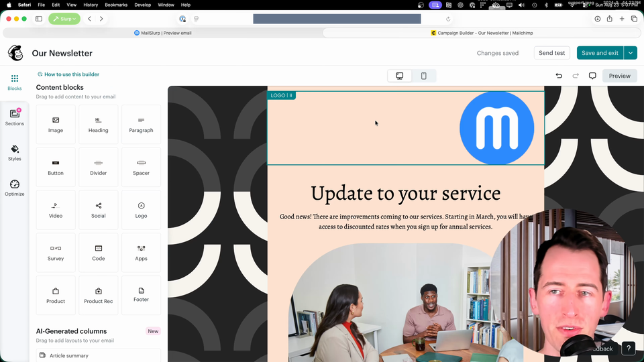
Task: Open the File menu
Action: tap(41, 5)
